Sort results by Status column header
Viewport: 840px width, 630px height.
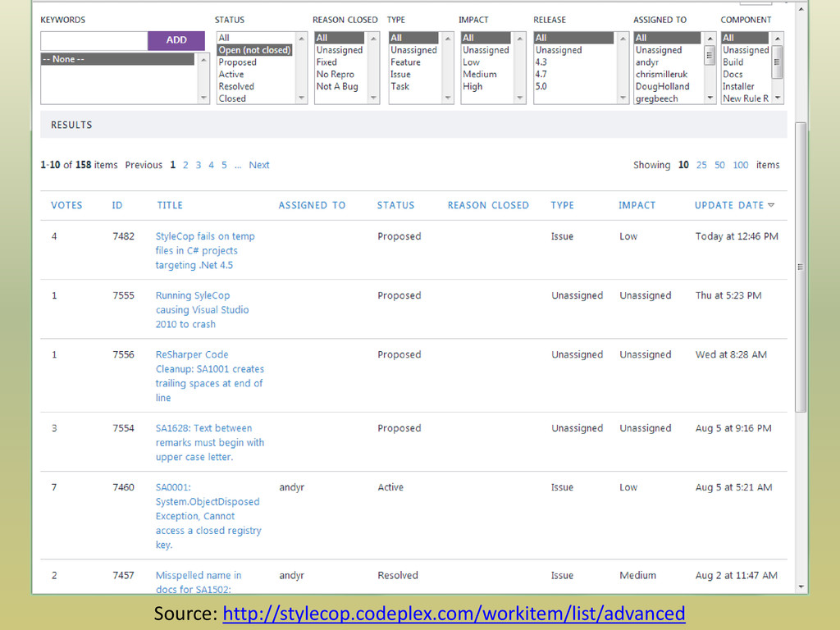click(395, 205)
